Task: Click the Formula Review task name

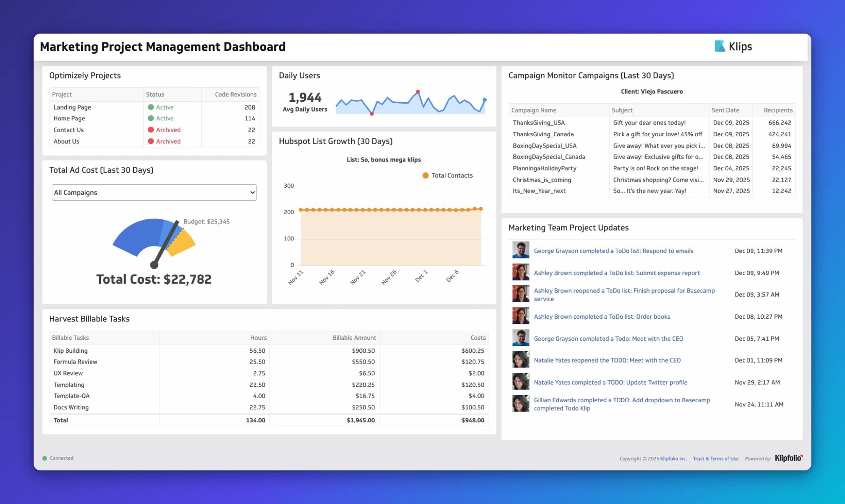Action: click(75, 362)
